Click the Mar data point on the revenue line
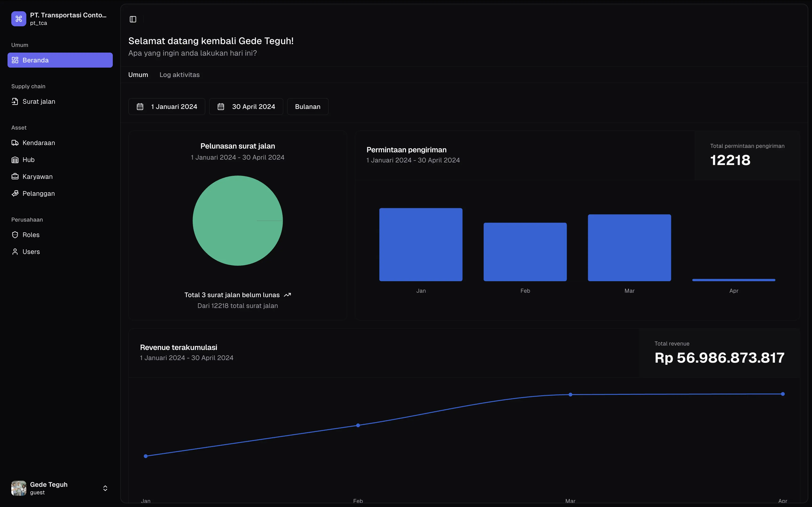The height and width of the screenshot is (507, 812). 570,395
